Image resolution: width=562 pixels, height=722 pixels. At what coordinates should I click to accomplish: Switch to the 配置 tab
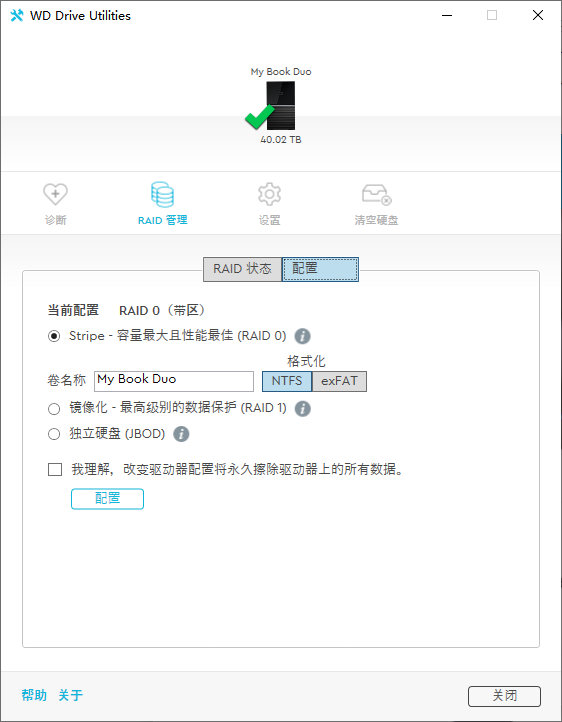(320, 269)
